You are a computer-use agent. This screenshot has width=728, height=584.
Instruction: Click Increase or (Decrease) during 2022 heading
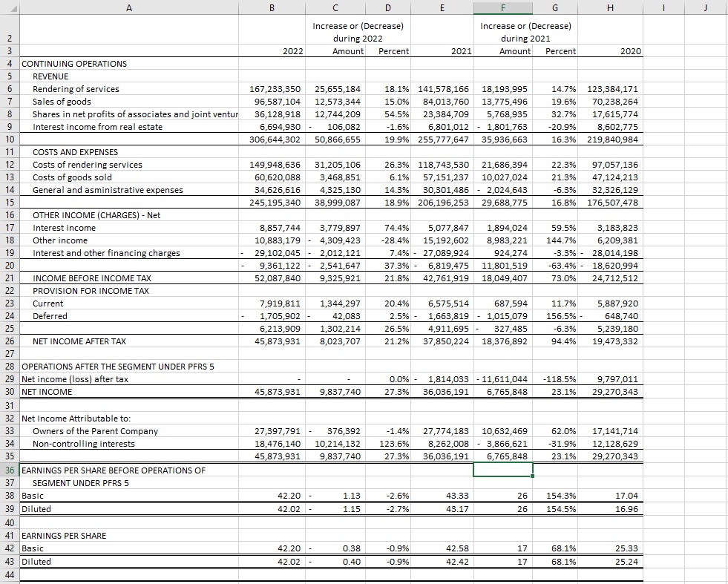tap(358, 32)
